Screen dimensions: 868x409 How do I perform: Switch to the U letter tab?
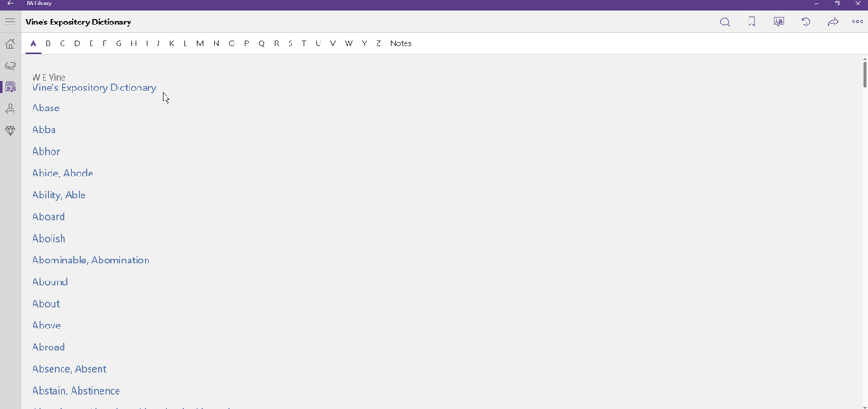[x=318, y=43]
